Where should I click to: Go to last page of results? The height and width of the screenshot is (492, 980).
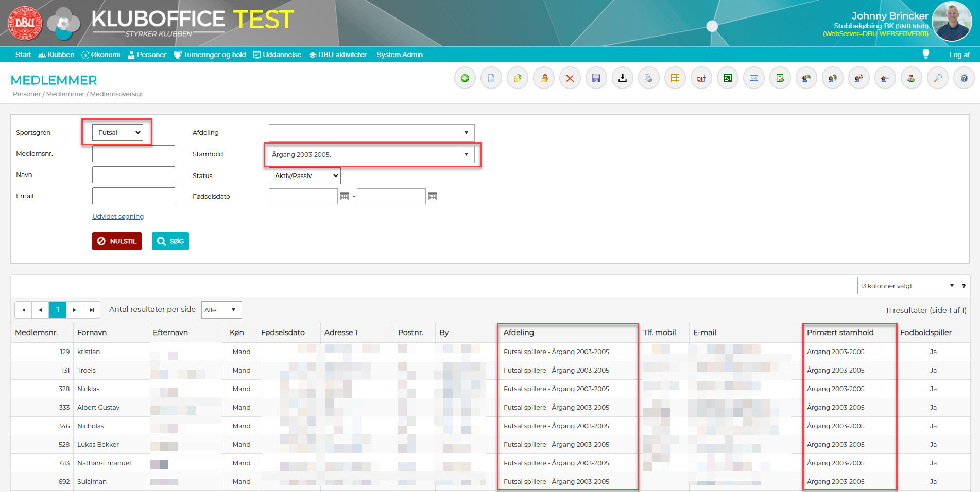coord(92,310)
